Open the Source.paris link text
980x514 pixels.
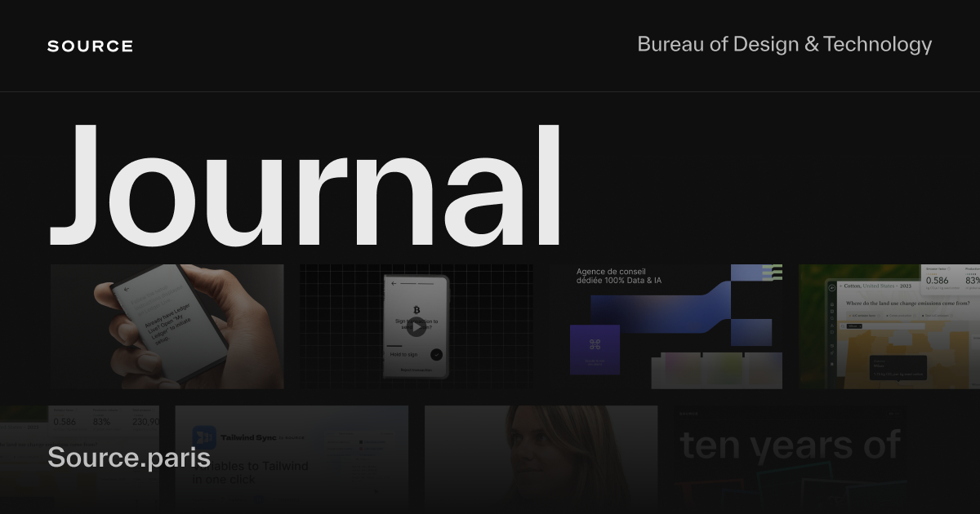click(x=129, y=457)
